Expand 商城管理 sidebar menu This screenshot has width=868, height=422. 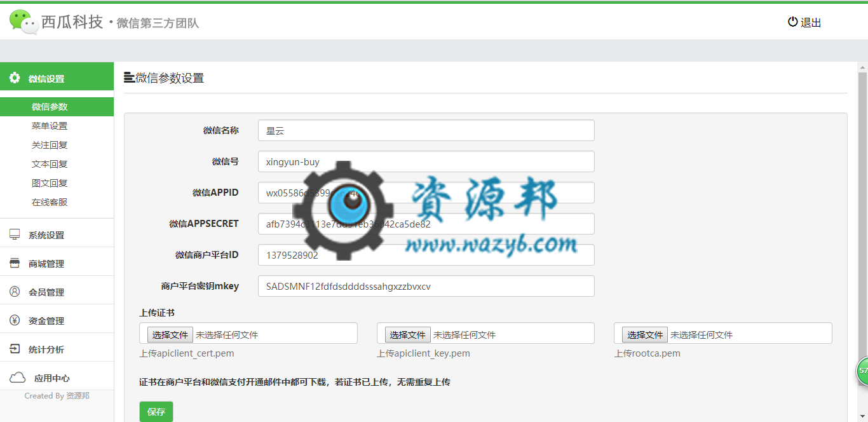pos(57,263)
